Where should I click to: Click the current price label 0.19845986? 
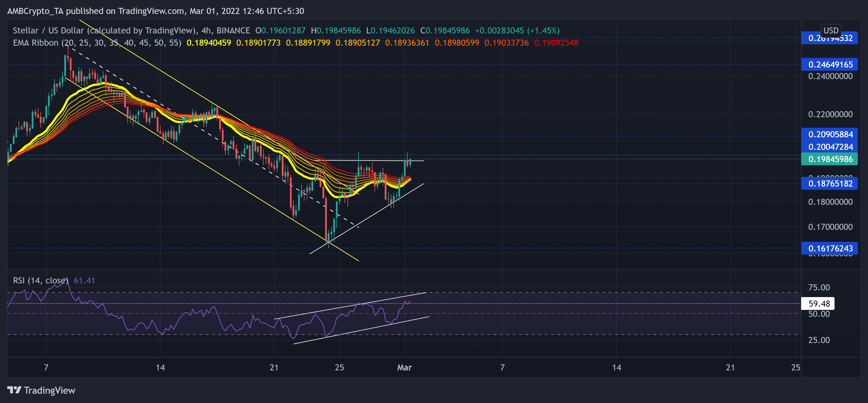click(x=829, y=159)
